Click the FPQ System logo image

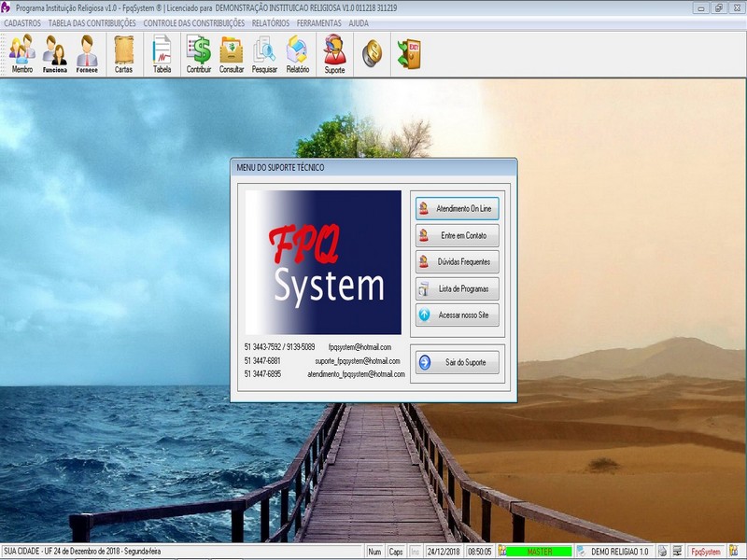(x=323, y=262)
